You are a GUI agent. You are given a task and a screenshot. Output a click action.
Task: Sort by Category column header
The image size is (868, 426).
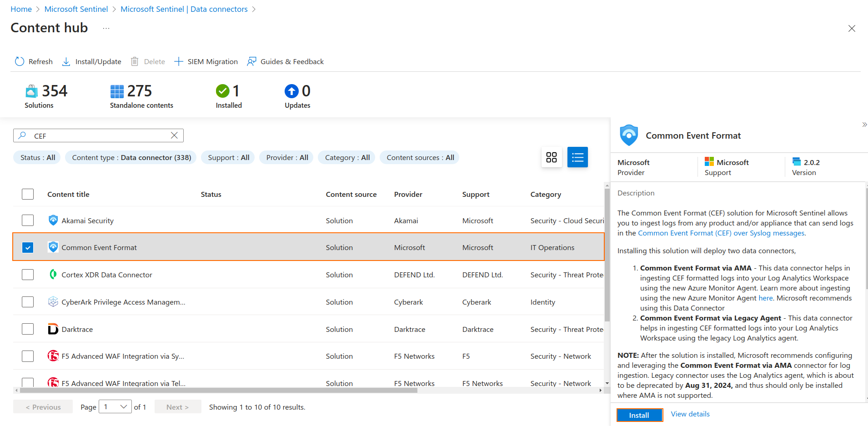546,194
